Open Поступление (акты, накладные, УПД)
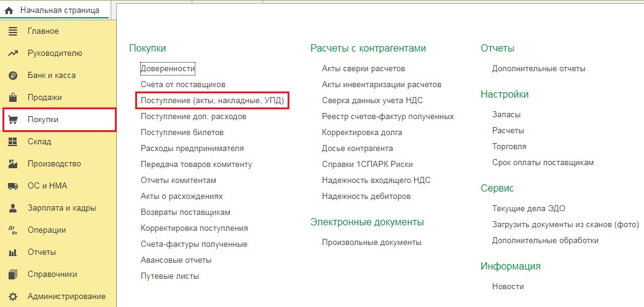 (213, 101)
